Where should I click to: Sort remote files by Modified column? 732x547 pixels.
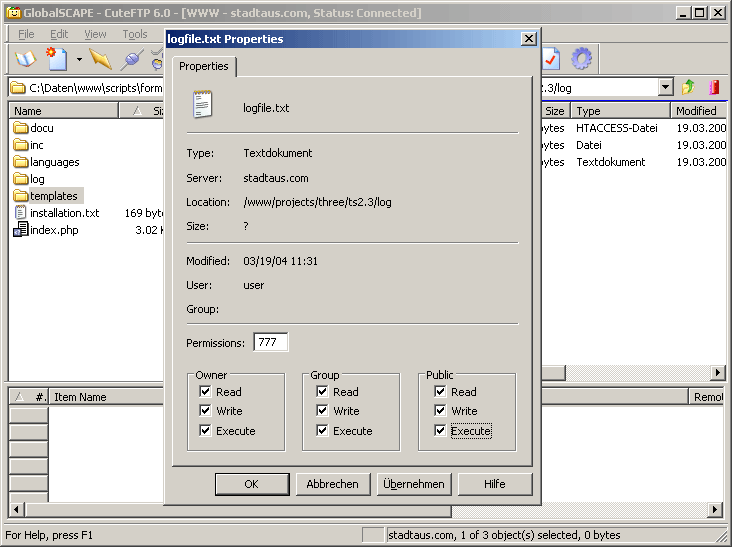698,111
